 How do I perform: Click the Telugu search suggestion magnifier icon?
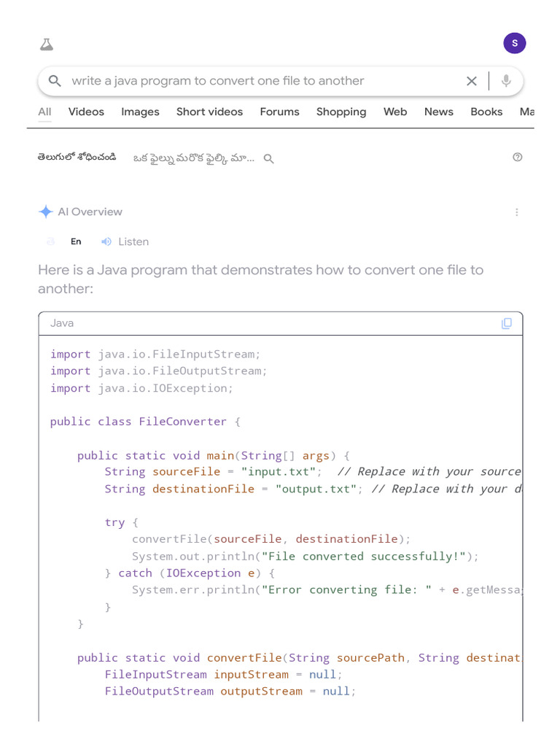pyautogui.click(x=268, y=158)
